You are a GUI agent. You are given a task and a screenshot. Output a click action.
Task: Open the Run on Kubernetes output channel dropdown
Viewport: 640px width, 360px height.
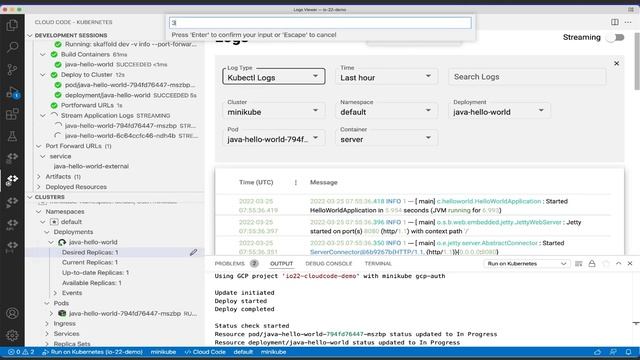(527, 264)
